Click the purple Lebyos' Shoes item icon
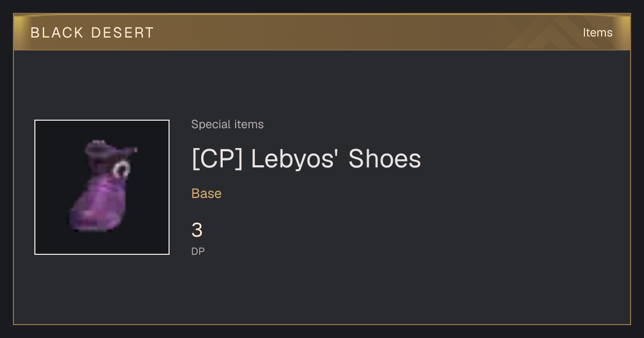644x338 pixels. pos(103,186)
